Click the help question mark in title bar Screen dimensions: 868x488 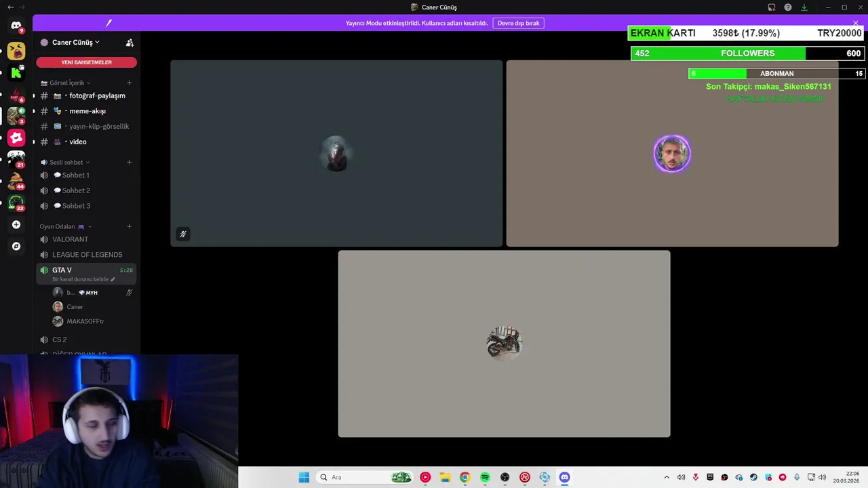[x=788, y=7]
